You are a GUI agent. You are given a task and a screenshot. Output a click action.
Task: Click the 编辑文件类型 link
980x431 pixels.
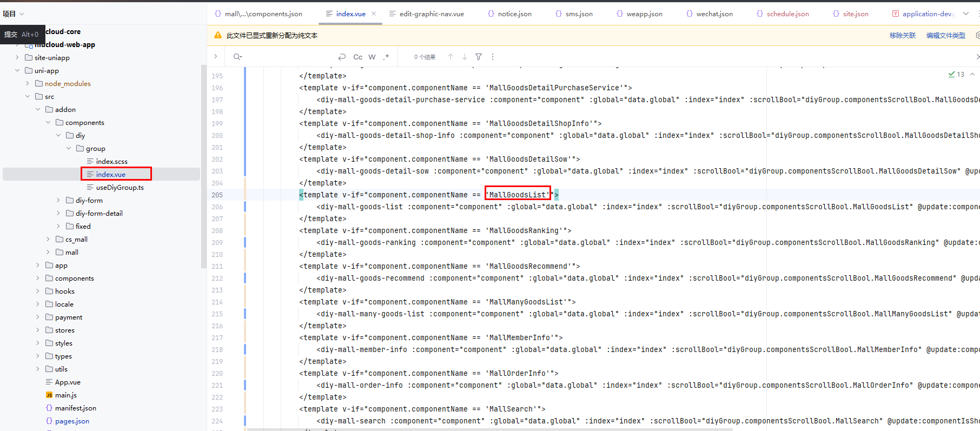pyautogui.click(x=945, y=36)
